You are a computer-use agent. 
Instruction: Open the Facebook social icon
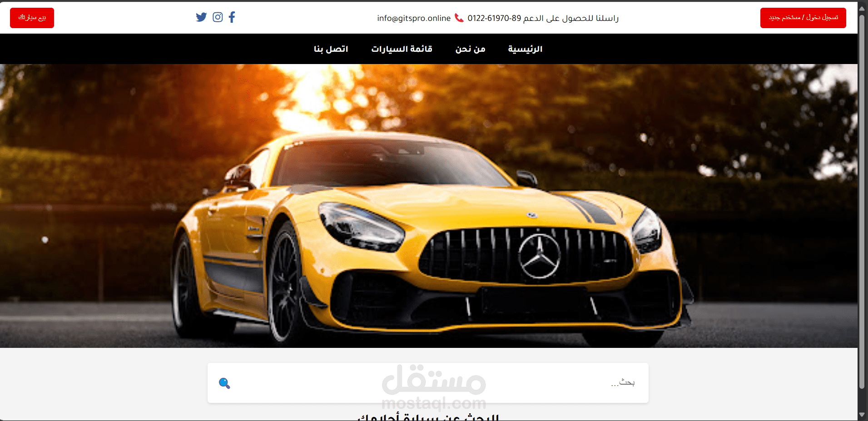point(232,17)
